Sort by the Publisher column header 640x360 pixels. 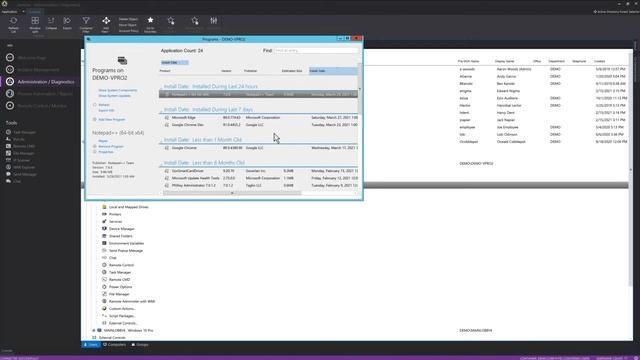250,71
